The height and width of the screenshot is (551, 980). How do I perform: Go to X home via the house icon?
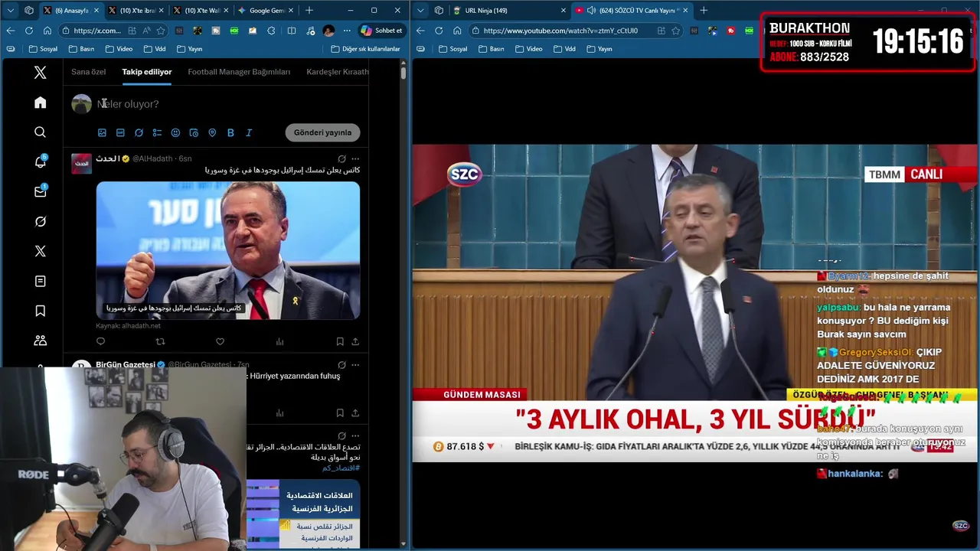[41, 103]
